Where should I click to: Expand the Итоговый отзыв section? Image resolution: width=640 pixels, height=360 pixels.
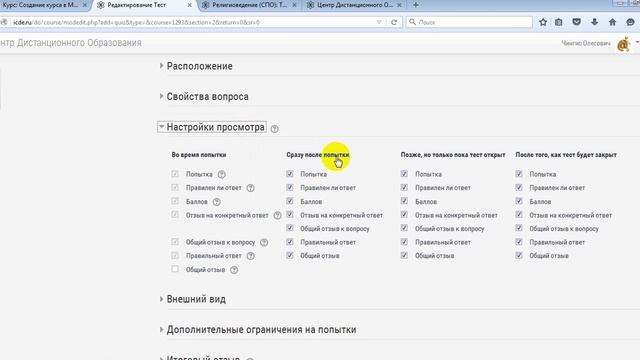click(203, 358)
